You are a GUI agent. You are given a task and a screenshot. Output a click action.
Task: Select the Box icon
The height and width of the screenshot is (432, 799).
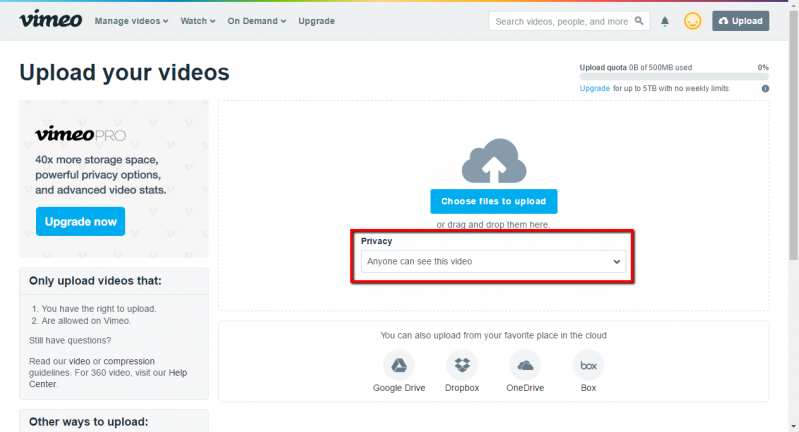[589, 365]
